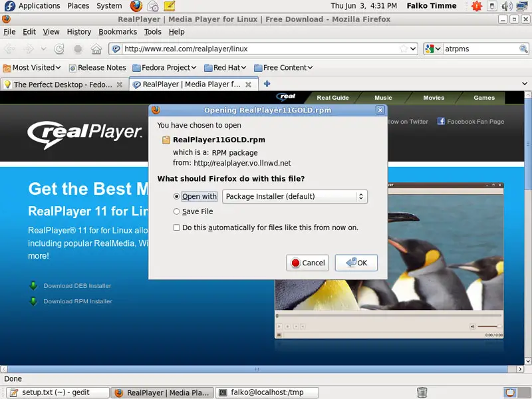
Task: Click the green Download DEB arrow icon
Action: pos(33,286)
